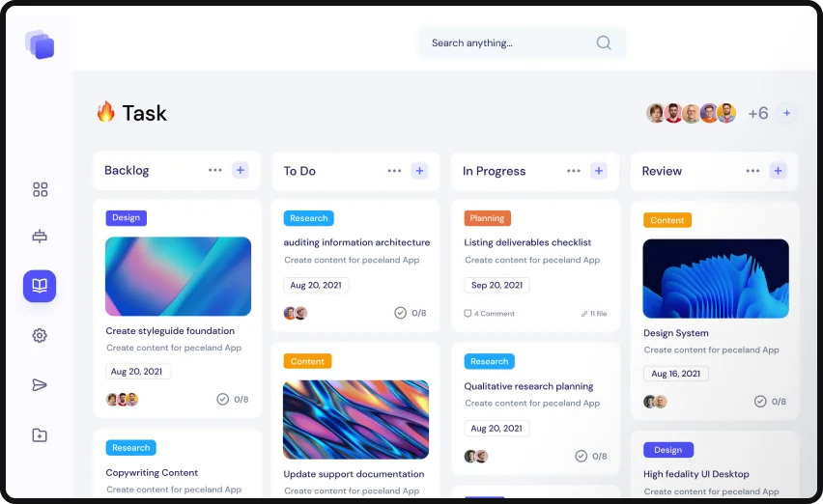Select the open book icon in sidebar
This screenshot has width=823, height=504.
pyautogui.click(x=40, y=286)
